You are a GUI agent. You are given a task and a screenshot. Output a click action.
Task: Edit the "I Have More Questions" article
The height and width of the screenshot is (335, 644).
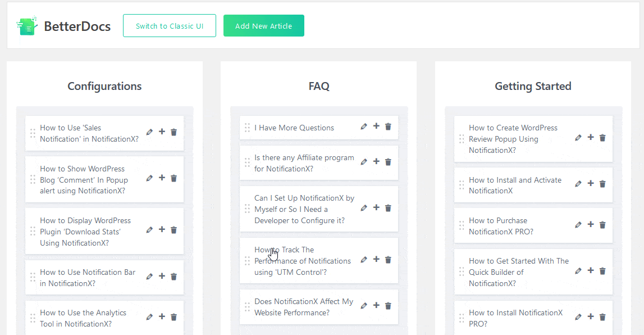coord(363,126)
